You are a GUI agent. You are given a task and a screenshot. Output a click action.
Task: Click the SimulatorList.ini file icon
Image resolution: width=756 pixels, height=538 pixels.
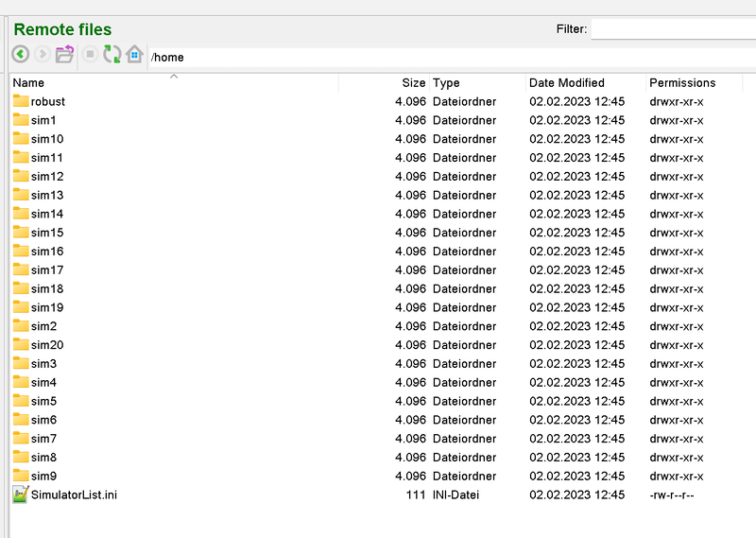[x=21, y=495]
